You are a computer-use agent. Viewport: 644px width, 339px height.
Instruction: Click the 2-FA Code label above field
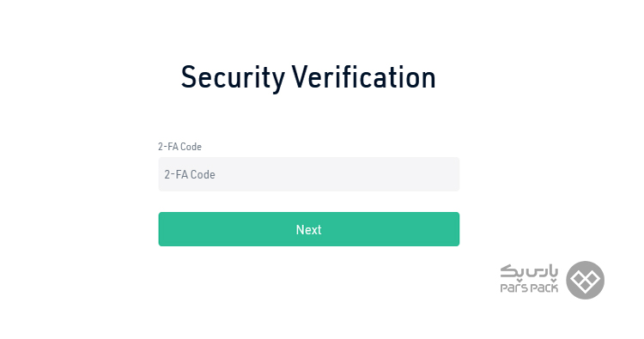[x=179, y=147]
